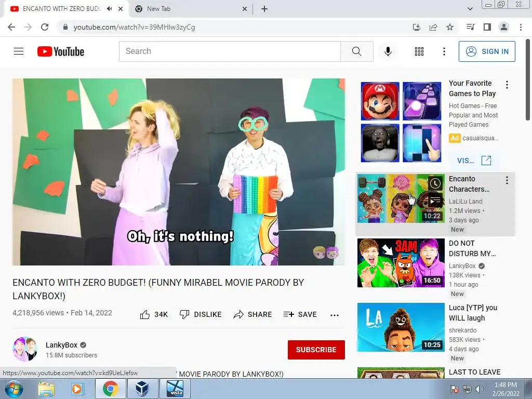Go back with browser back arrow
Viewport: 532px width, 399px height.
[11, 27]
